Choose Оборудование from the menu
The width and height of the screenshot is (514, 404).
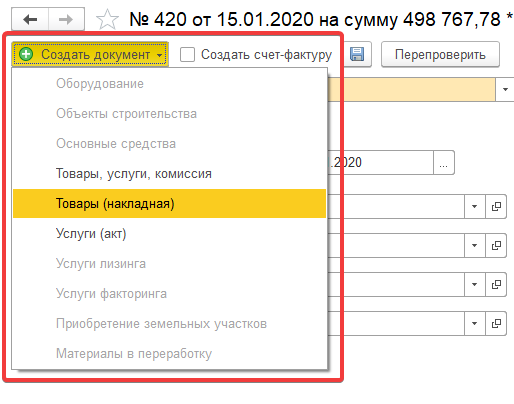pyautogui.click(x=169, y=84)
